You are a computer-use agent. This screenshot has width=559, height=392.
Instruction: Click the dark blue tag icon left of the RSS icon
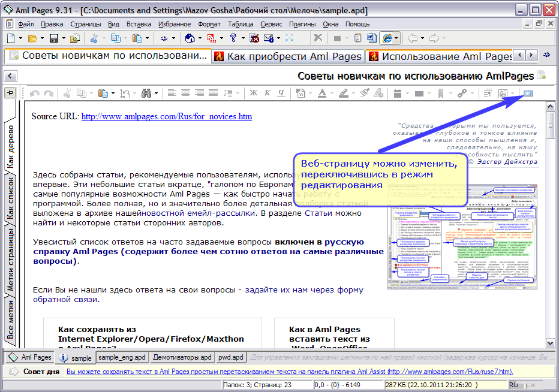click(190, 38)
